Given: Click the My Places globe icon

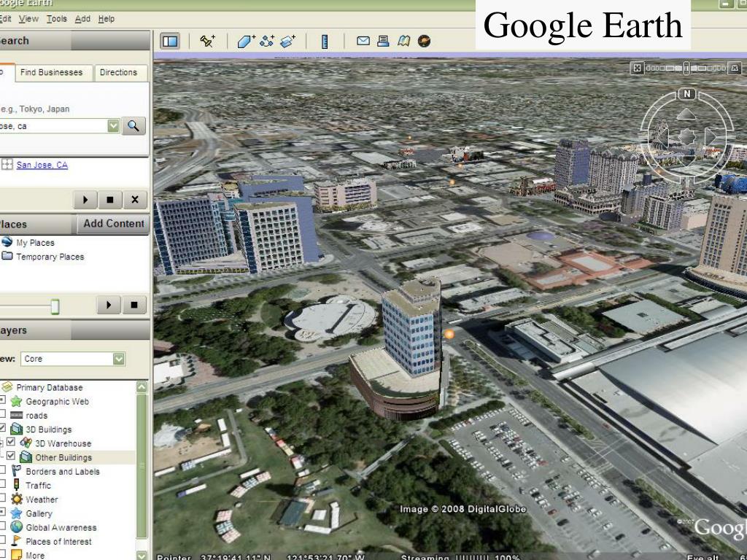Looking at the screenshot, I should [7, 242].
